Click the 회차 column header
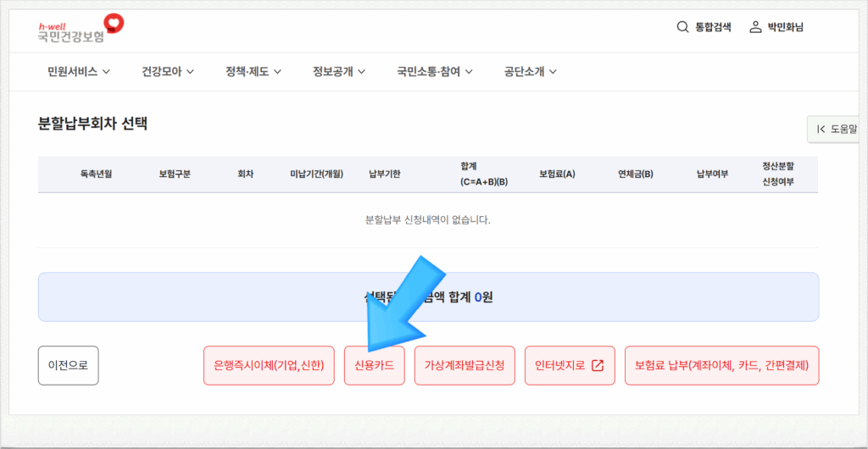Image resolution: width=868 pixels, height=449 pixels. 245,175
